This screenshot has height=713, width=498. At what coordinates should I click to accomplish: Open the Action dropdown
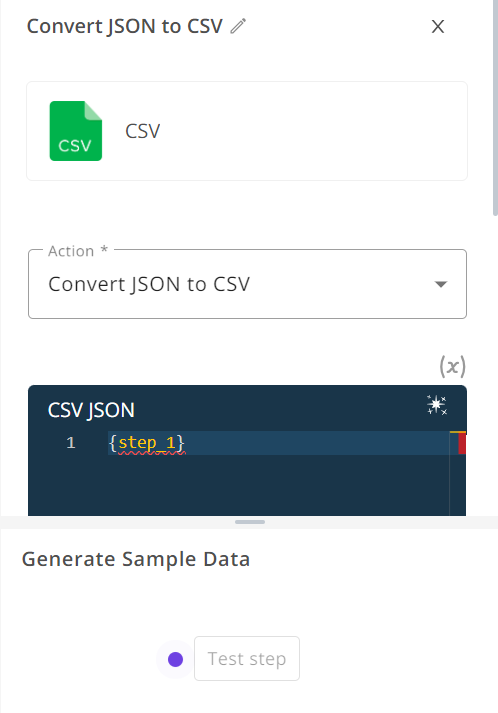pos(247,284)
